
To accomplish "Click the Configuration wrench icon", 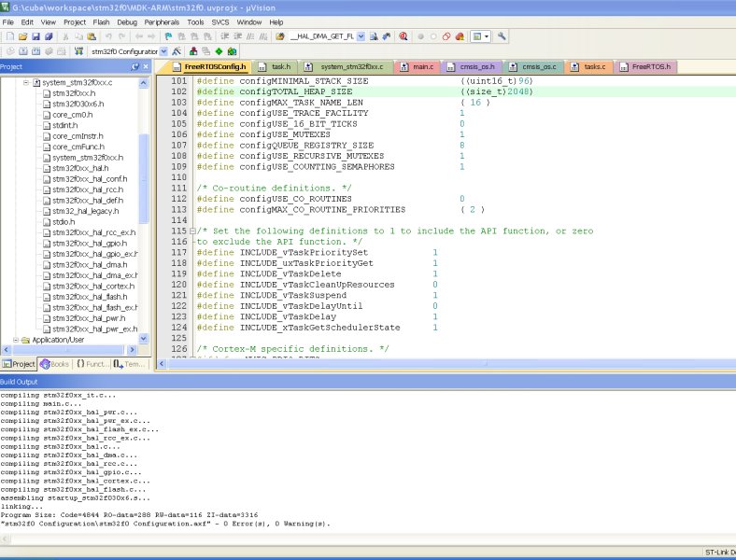I will (x=502, y=36).
